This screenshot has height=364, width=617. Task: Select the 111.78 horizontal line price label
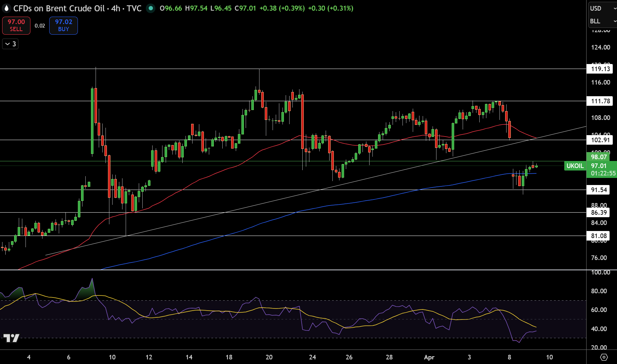pyautogui.click(x=600, y=101)
